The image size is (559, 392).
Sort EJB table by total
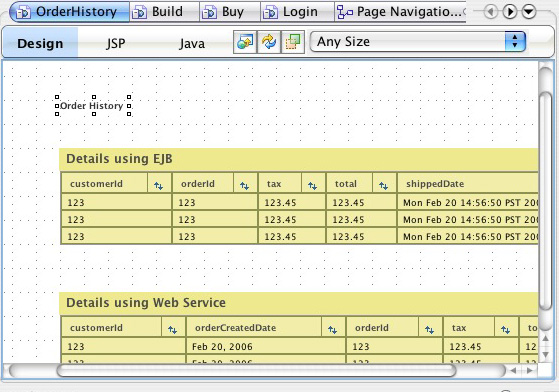[x=383, y=185]
